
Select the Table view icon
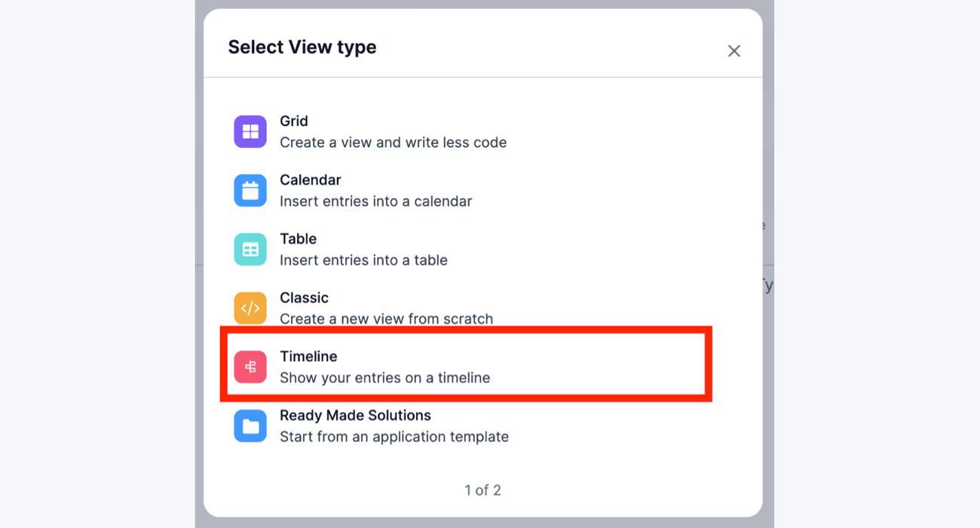point(250,249)
